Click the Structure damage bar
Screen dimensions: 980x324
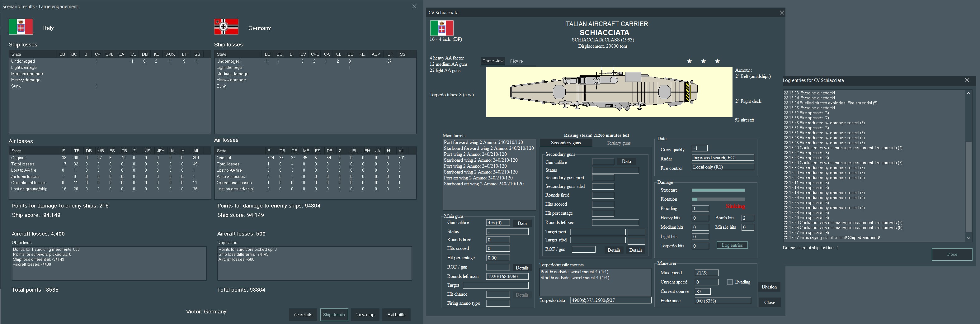[718, 190]
